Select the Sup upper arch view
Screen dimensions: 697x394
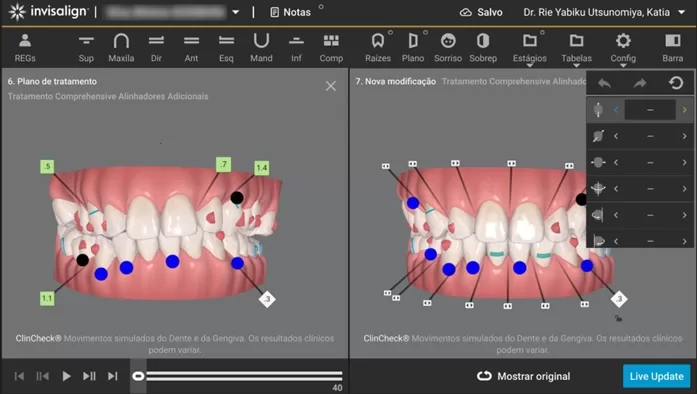(x=86, y=48)
